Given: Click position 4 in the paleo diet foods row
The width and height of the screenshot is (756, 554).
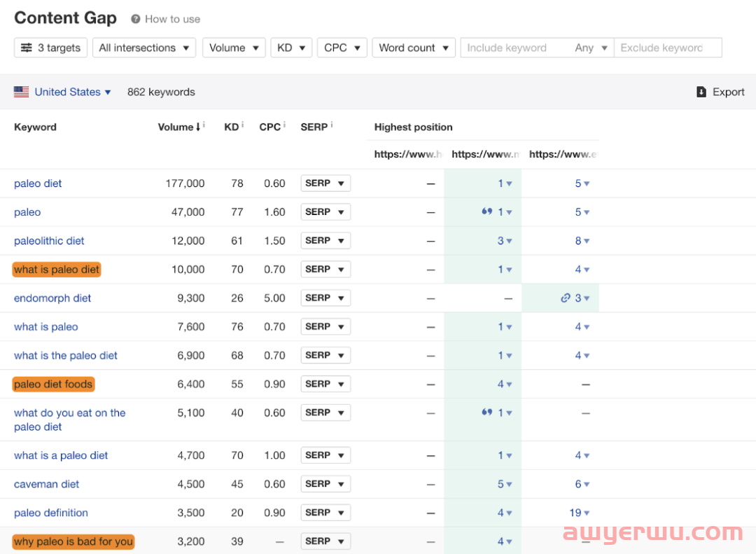Looking at the screenshot, I should [504, 384].
